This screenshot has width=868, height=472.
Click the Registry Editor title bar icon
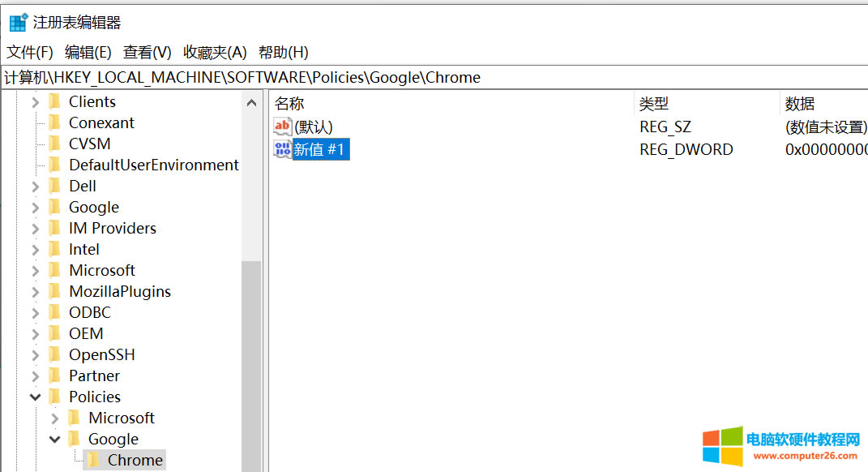19,23
